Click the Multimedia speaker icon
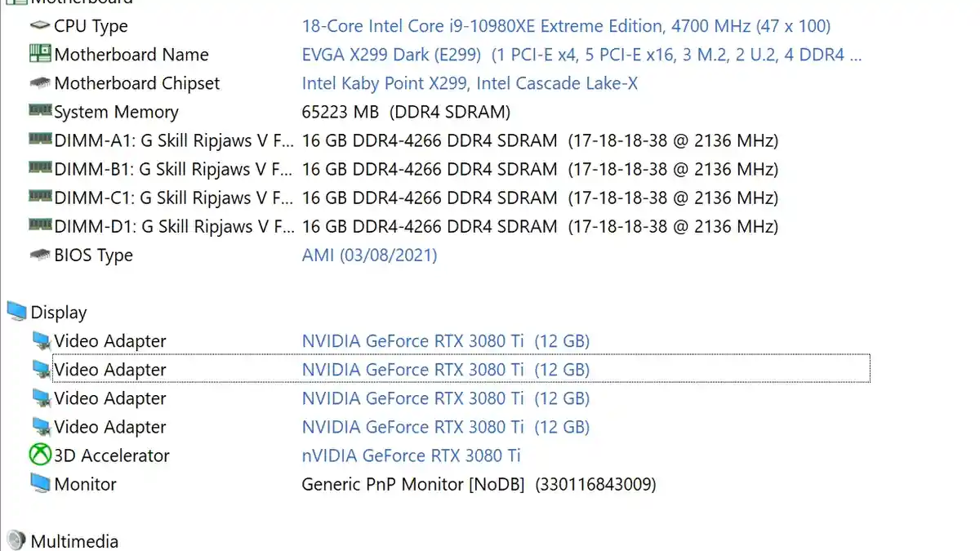The height and width of the screenshot is (551, 980). tap(16, 540)
